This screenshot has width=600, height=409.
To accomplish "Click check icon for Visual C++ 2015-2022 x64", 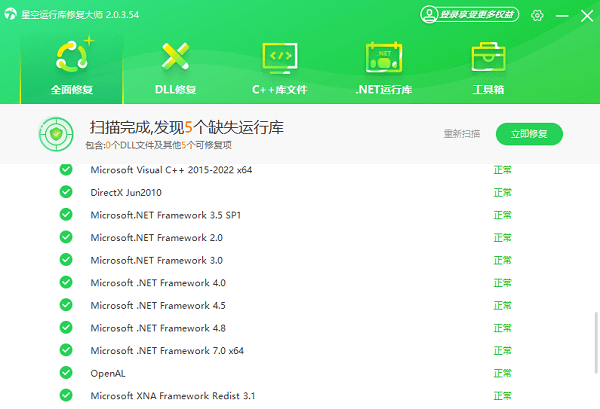I will 66,169.
